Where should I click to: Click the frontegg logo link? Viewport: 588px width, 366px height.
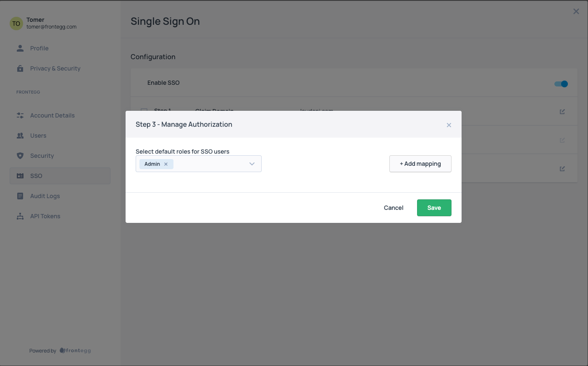75,350
